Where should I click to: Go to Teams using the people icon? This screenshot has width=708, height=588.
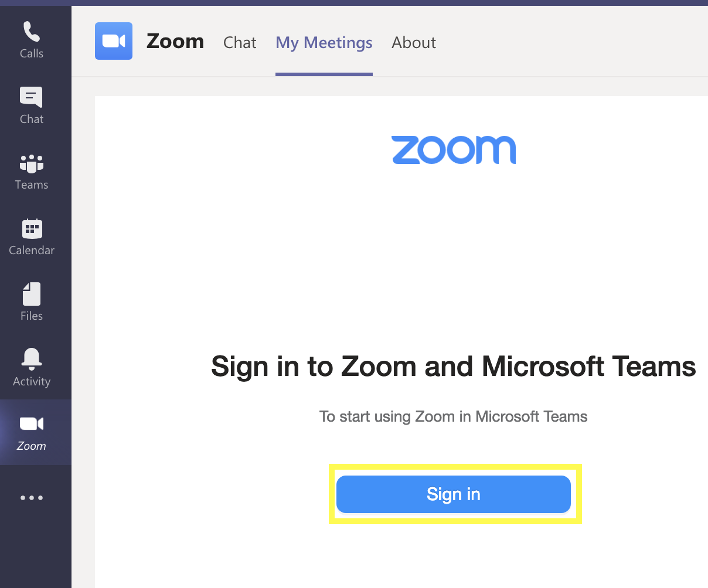pos(32,163)
